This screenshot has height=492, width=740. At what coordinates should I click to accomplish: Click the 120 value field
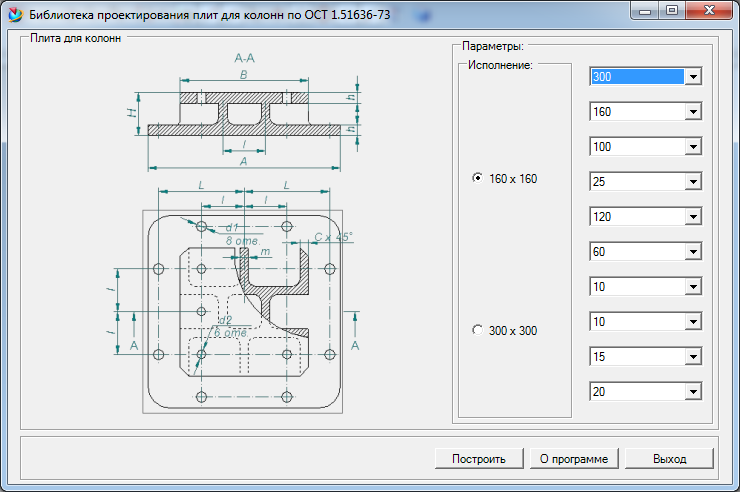pos(638,217)
